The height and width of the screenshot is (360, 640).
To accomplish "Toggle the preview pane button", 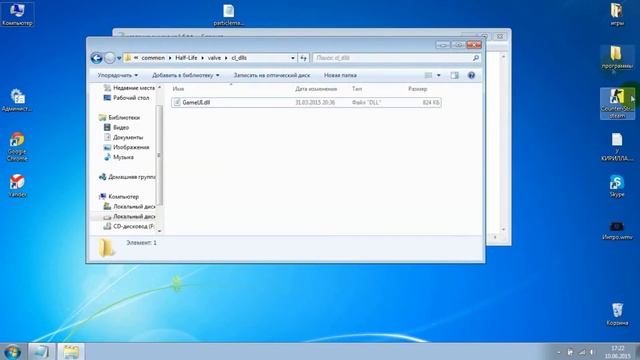I will tap(454, 75).
